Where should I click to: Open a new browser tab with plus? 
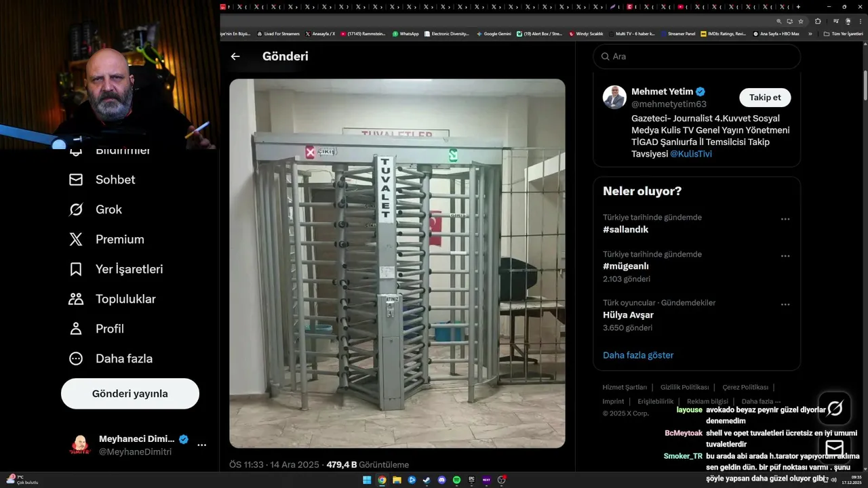[x=798, y=7]
